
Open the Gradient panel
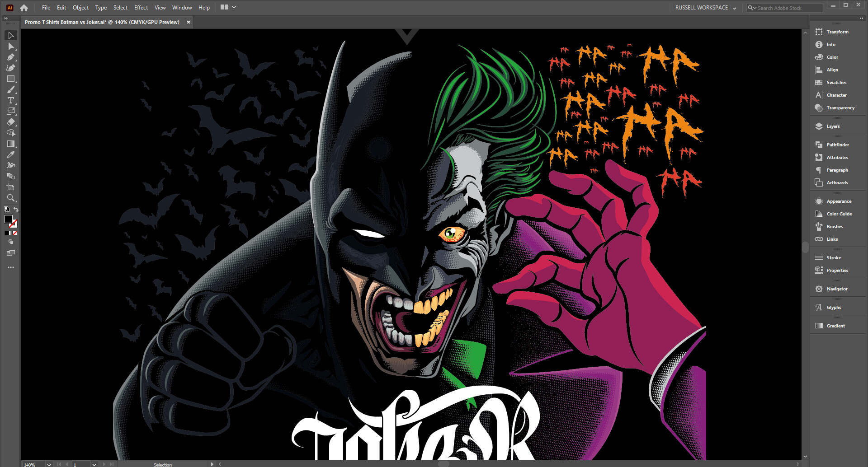point(835,325)
